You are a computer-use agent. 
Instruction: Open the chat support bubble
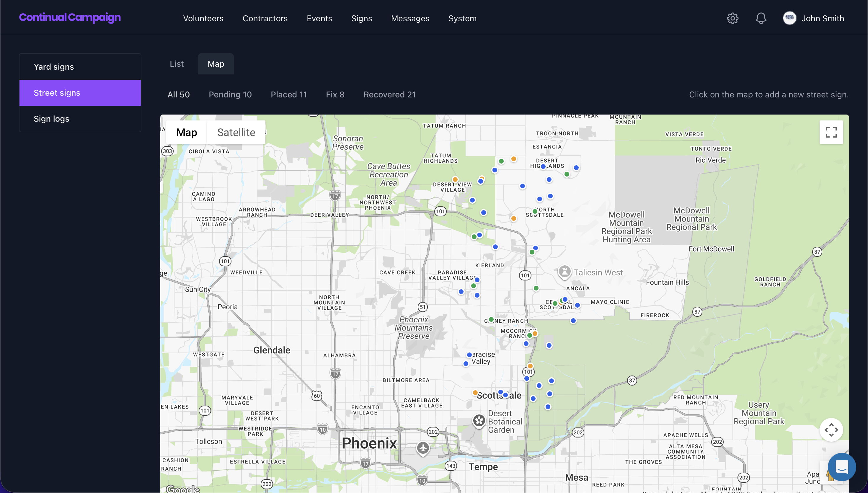click(842, 467)
